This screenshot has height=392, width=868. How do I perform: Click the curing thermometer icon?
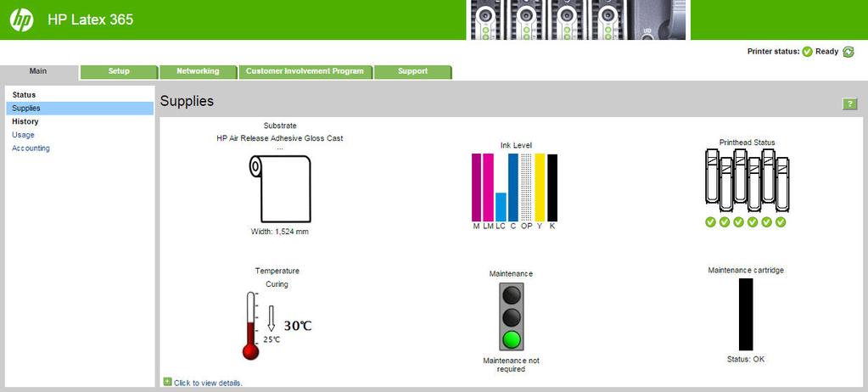coord(251,326)
